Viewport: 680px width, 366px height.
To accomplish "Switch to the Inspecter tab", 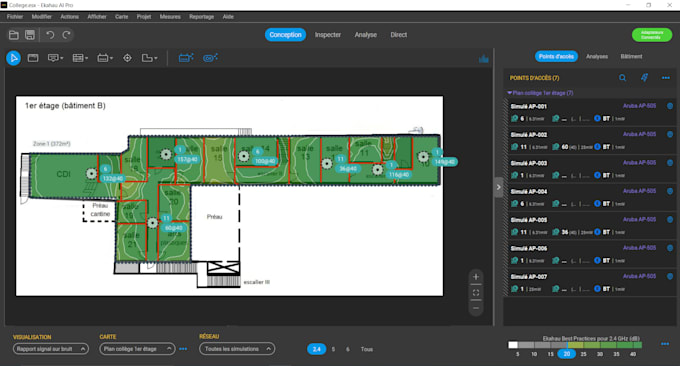I will click(x=328, y=35).
